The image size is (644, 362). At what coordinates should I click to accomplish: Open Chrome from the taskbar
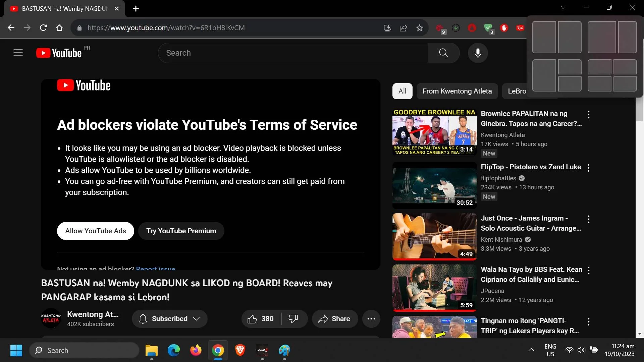[218, 350]
